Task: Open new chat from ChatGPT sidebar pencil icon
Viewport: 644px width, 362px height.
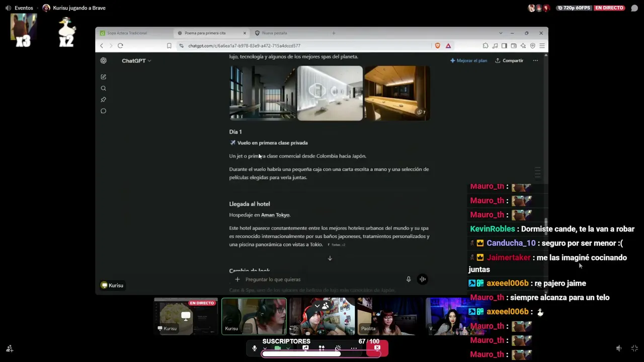Action: 103,77
